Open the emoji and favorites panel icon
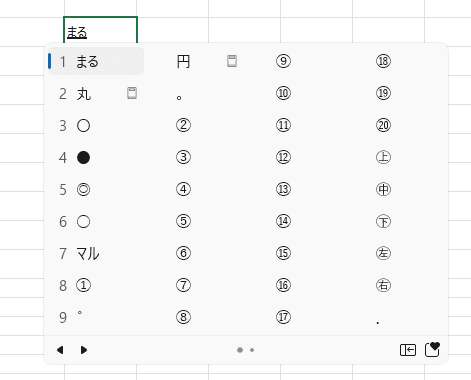The height and width of the screenshot is (380, 471). coord(432,350)
